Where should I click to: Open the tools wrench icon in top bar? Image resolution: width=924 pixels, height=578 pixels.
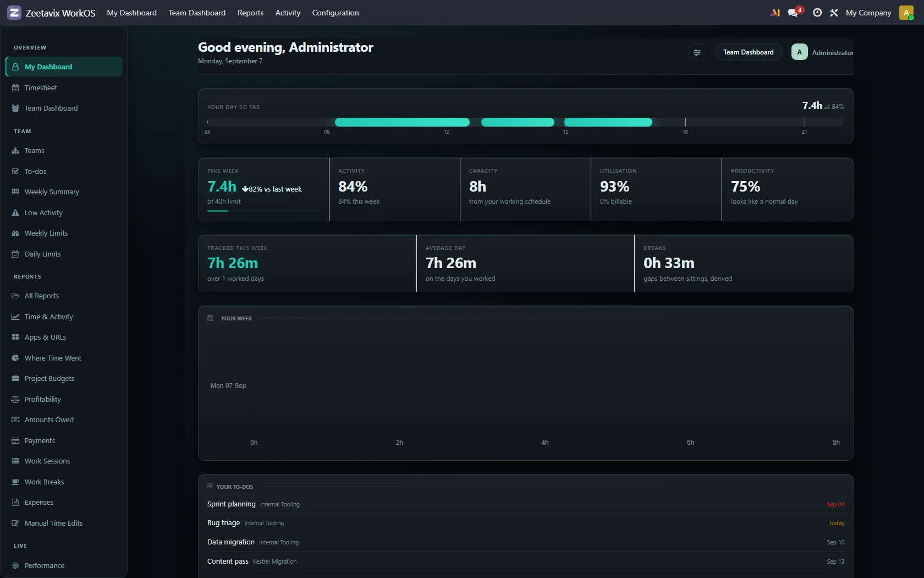[x=834, y=13]
